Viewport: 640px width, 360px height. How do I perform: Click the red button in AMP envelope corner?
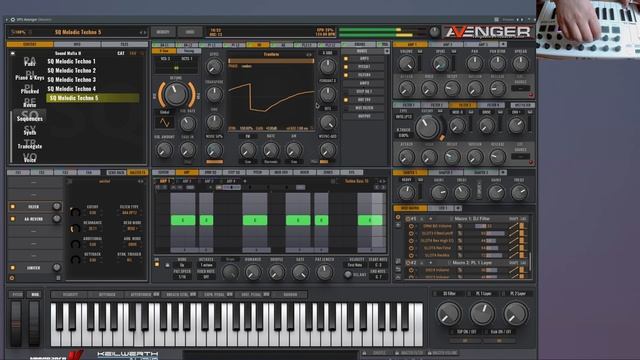pyautogui.click(x=531, y=95)
